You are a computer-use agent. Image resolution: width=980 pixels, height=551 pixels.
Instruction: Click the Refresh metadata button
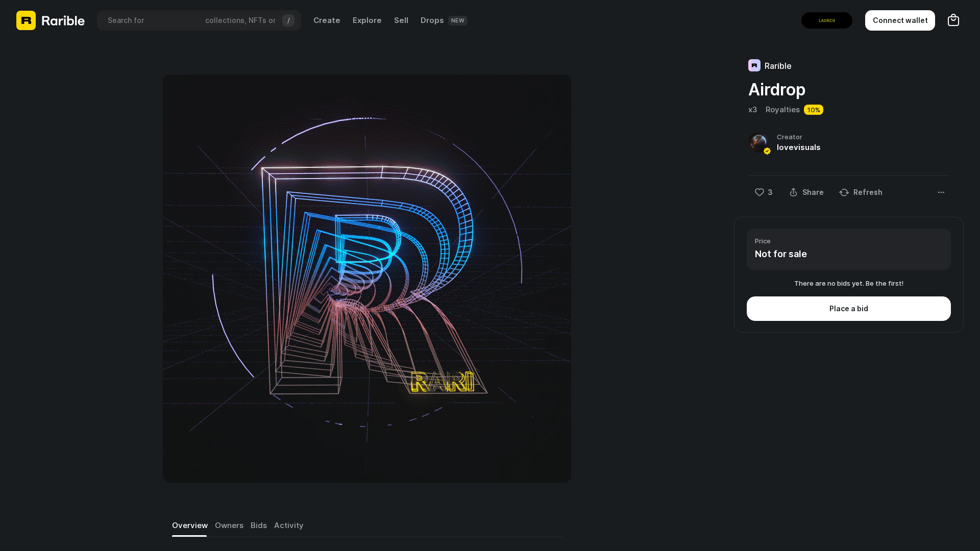tap(861, 192)
